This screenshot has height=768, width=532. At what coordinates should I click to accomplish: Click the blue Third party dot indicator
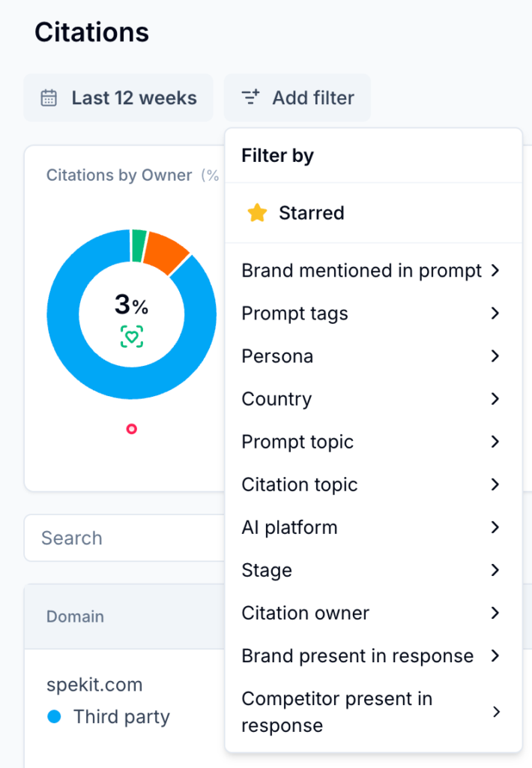(54, 717)
